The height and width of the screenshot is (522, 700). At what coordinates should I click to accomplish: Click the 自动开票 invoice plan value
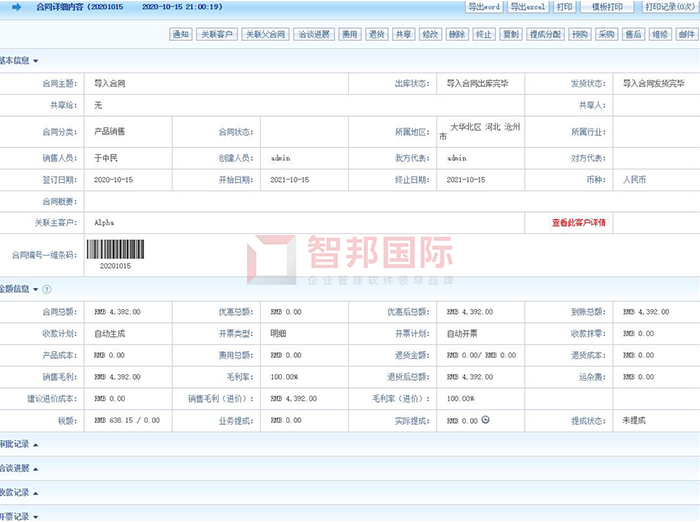(462, 334)
